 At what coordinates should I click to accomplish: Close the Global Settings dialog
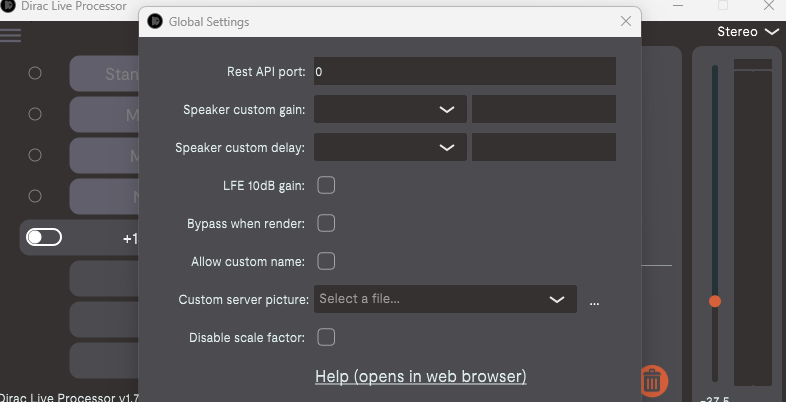coord(626,20)
